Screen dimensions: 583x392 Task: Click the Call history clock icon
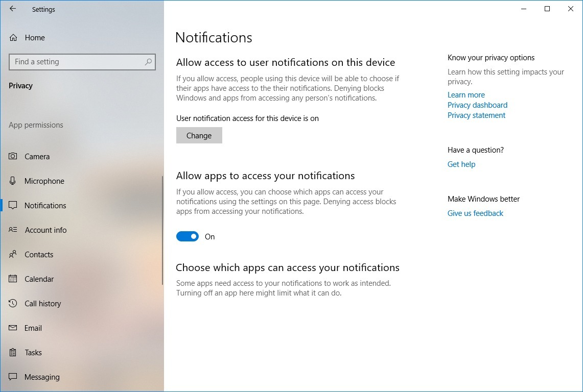coord(13,303)
